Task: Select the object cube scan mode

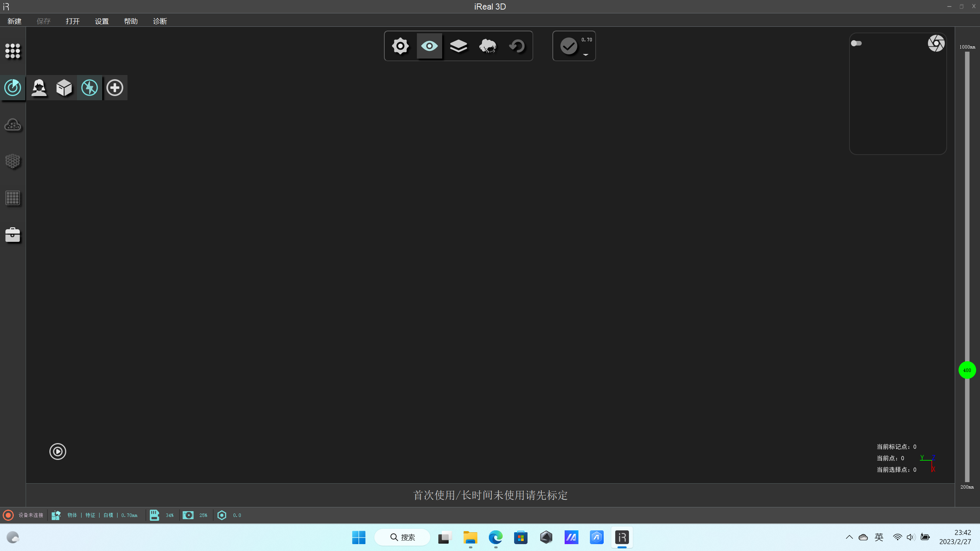Action: point(64,88)
